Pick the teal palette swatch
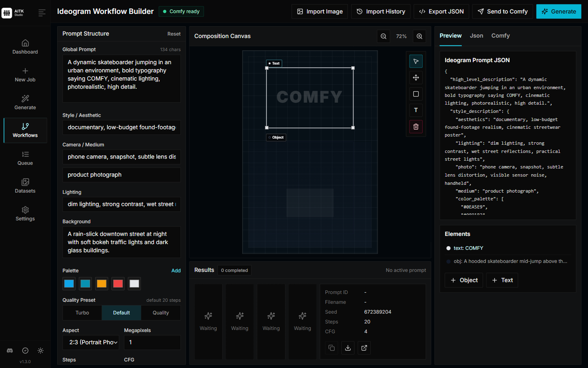The width and height of the screenshot is (588, 368). [85, 283]
